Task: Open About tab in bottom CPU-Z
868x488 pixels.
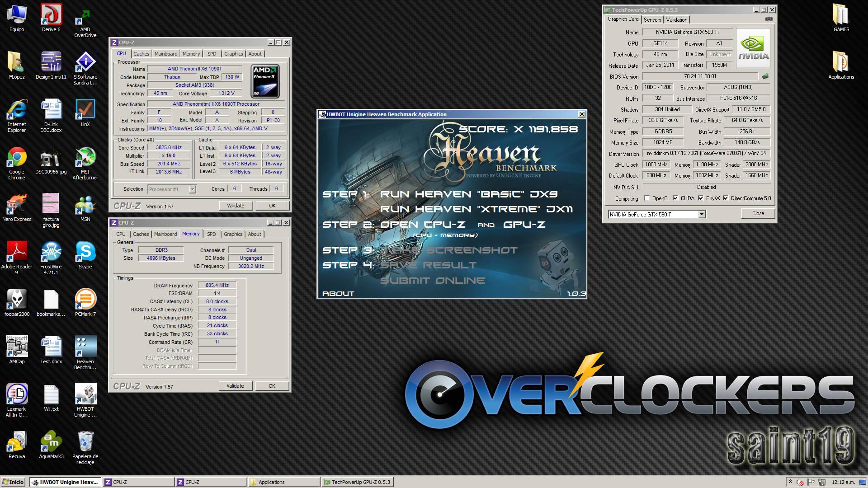Action: (x=255, y=234)
